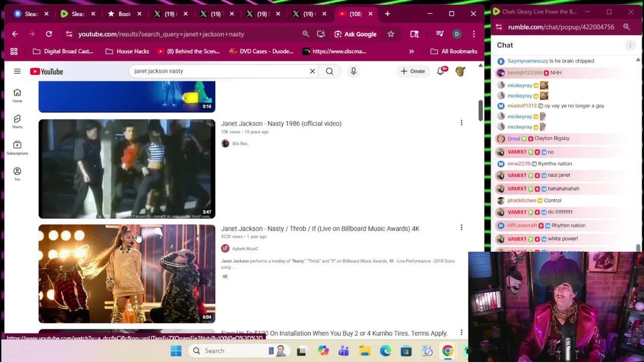Open the Rumble chat options three-dot menu
Image resolution: width=644 pixels, height=362 pixels.
click(630, 45)
